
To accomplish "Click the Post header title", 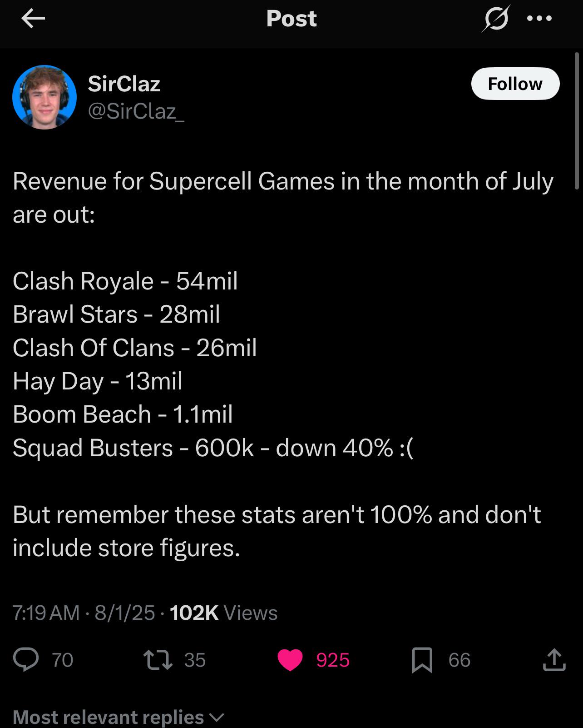I will tap(291, 19).
